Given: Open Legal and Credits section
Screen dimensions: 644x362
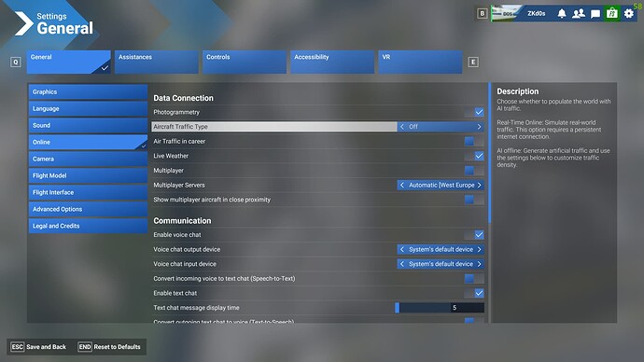Looking at the screenshot, I should 88,226.
